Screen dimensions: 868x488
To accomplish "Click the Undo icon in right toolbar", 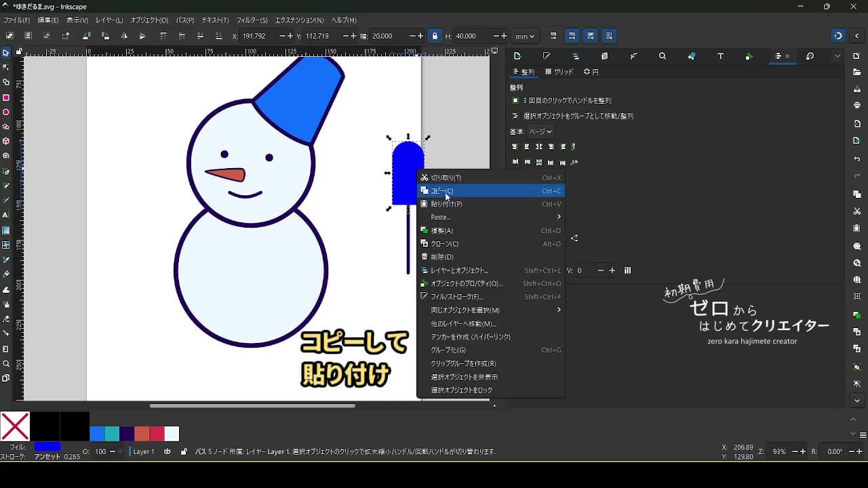I will click(857, 159).
